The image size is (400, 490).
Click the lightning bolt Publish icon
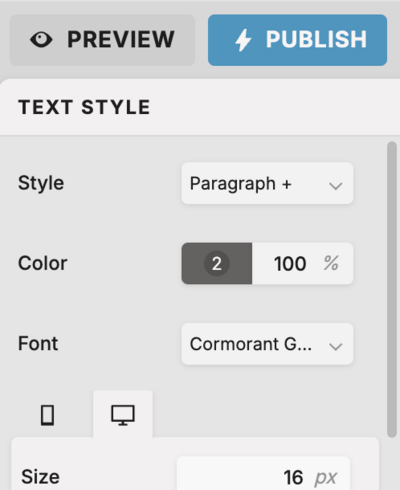[x=243, y=40]
